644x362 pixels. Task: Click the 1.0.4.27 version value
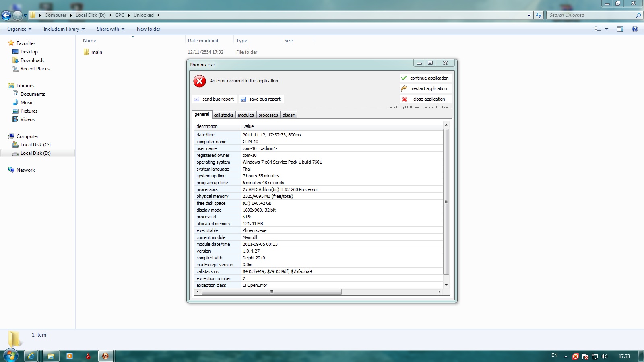pos(251,251)
